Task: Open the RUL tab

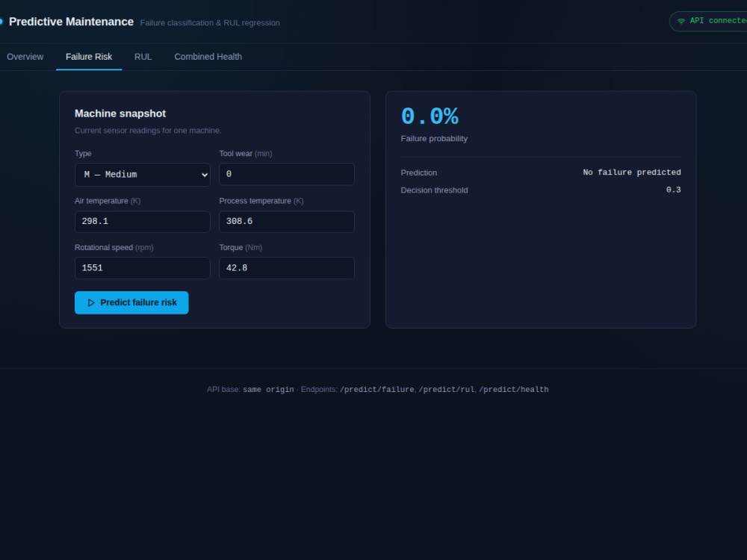Action: (x=143, y=57)
